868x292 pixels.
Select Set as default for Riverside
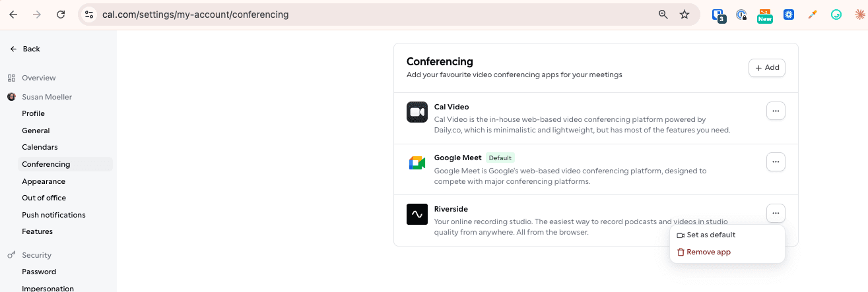[710, 235]
